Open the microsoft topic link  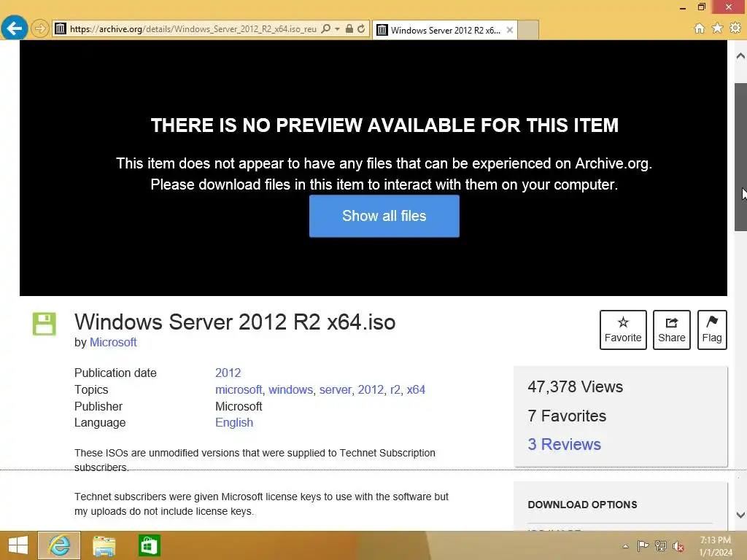(239, 389)
